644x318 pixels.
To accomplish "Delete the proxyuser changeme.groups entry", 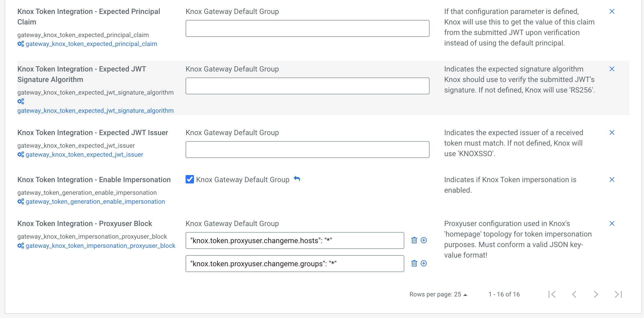I will coord(414,263).
